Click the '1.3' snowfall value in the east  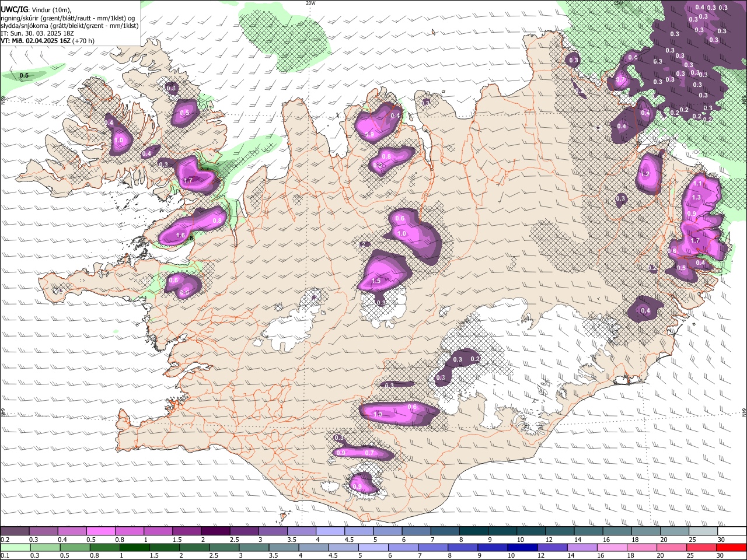pyautogui.click(x=696, y=198)
